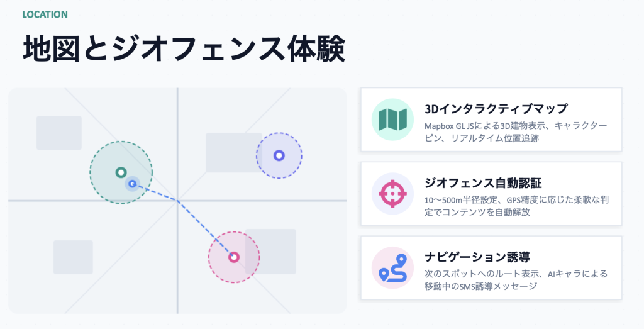The image size is (644, 329).
Task: Click the pink crosshair target icon
Action: pos(392,194)
